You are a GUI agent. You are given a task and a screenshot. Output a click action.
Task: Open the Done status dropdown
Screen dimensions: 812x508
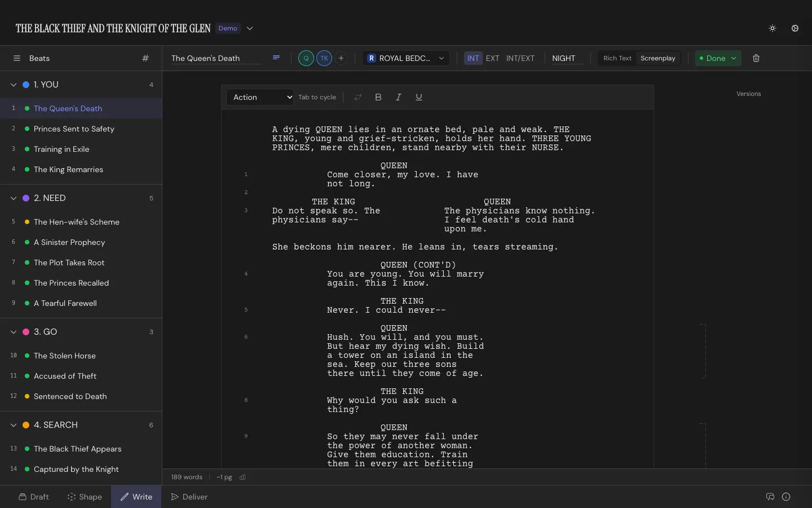(x=718, y=58)
